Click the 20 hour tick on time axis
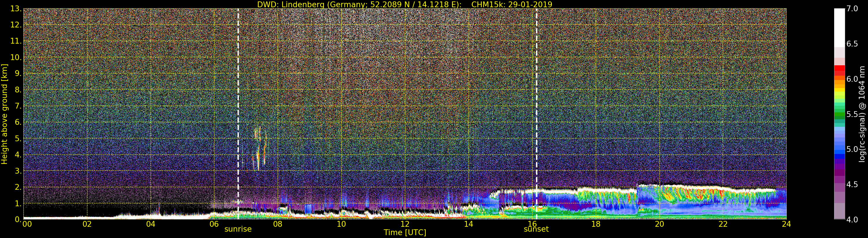Screen dimensions: 868x238 click(x=659, y=224)
